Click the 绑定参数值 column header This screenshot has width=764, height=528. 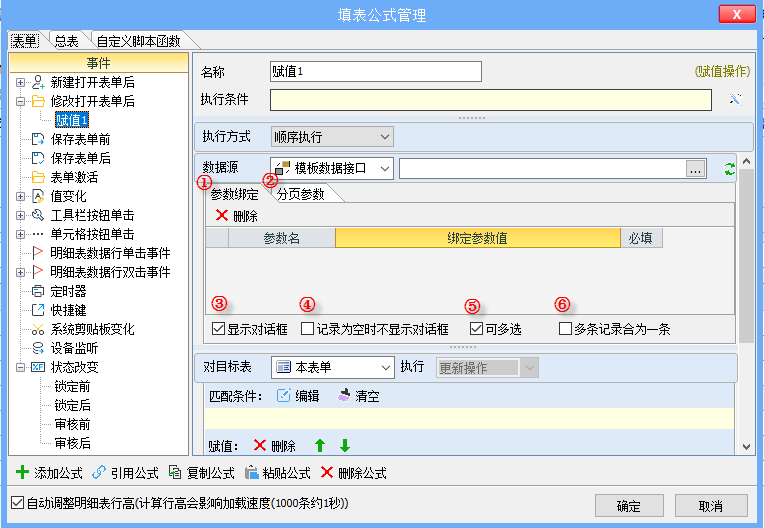pos(478,238)
